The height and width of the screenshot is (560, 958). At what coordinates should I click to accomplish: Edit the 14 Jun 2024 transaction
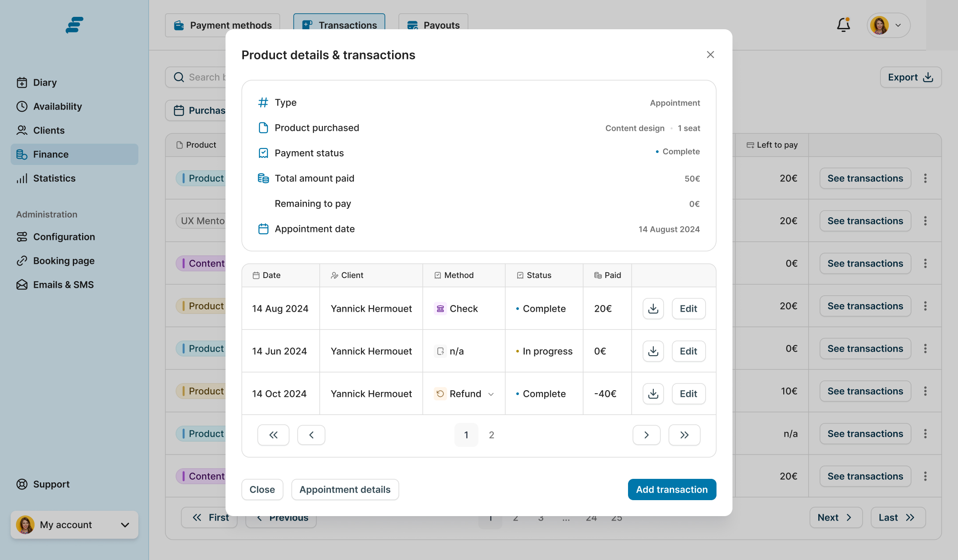688,351
